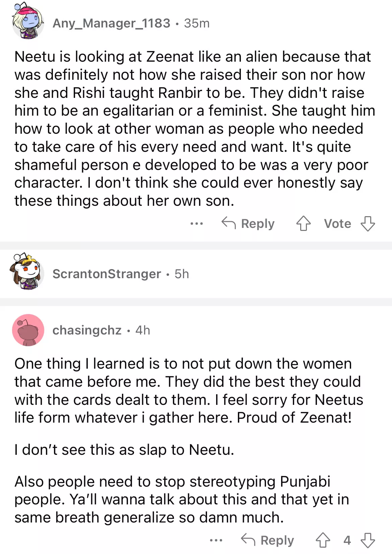Open the Any_Manager_1183 username profile
The height and width of the screenshot is (554, 392).
pos(111,23)
